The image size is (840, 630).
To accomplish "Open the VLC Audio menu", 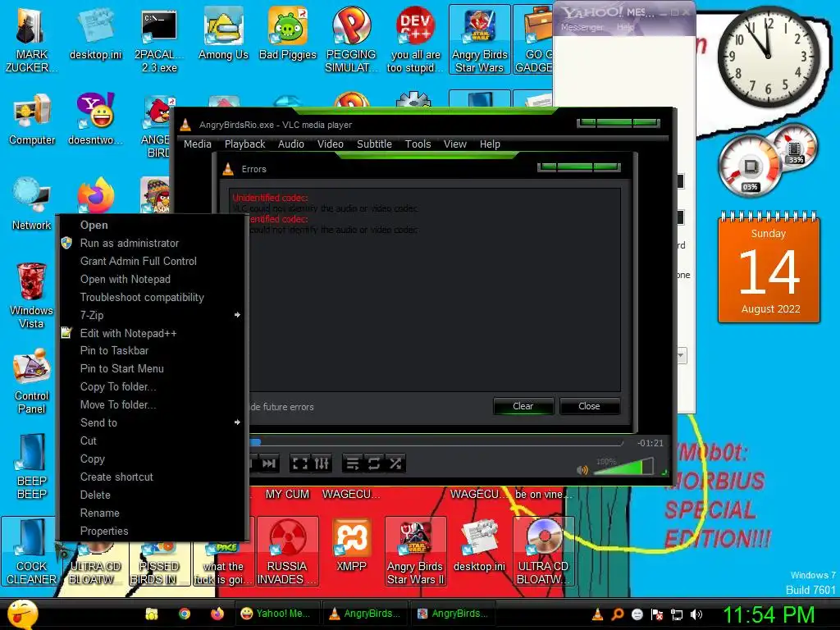I will pyautogui.click(x=291, y=144).
